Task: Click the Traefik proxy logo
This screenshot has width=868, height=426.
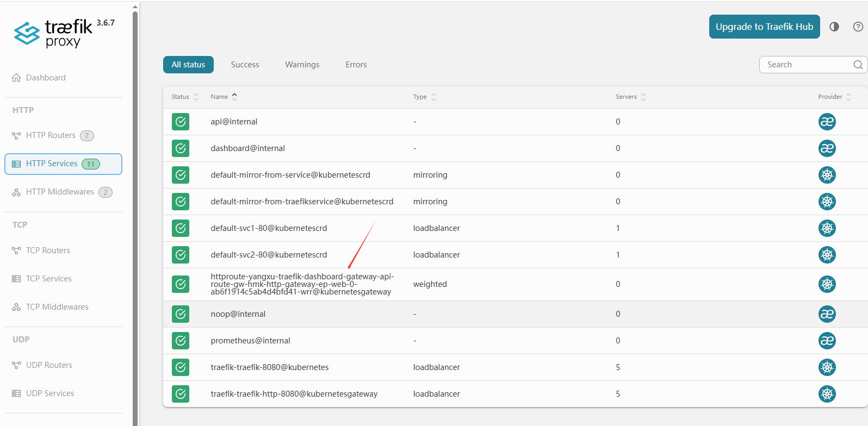Action: tap(53, 34)
